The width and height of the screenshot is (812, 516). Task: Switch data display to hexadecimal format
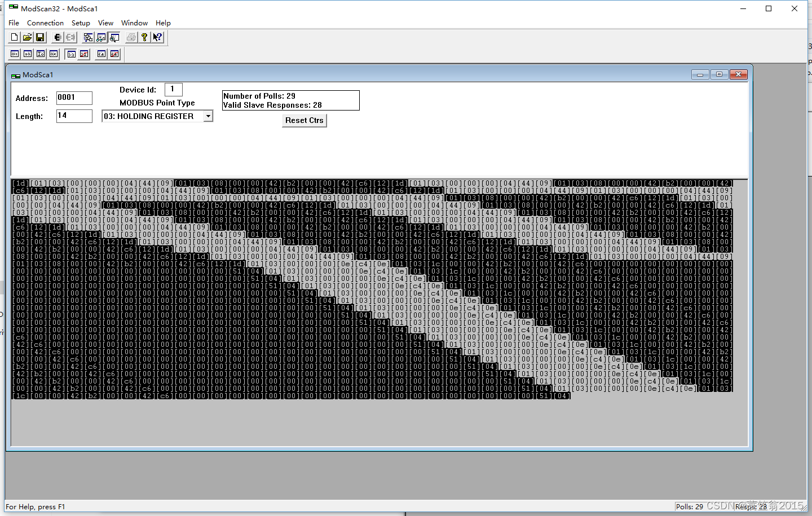pyautogui.click(x=53, y=54)
